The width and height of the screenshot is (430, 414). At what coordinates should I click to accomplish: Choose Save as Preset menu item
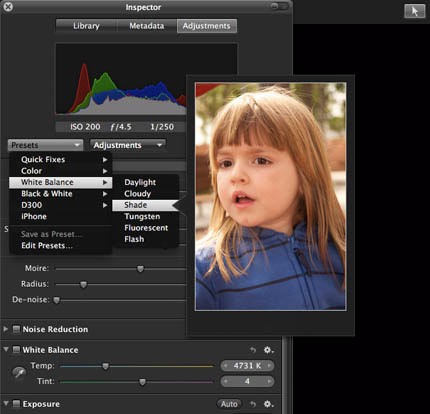pos(60,234)
